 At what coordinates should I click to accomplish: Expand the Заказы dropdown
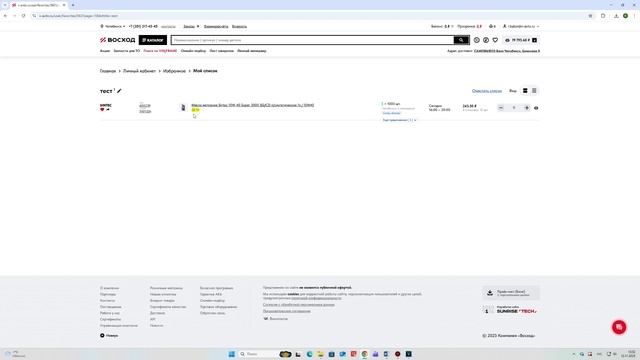(x=191, y=26)
